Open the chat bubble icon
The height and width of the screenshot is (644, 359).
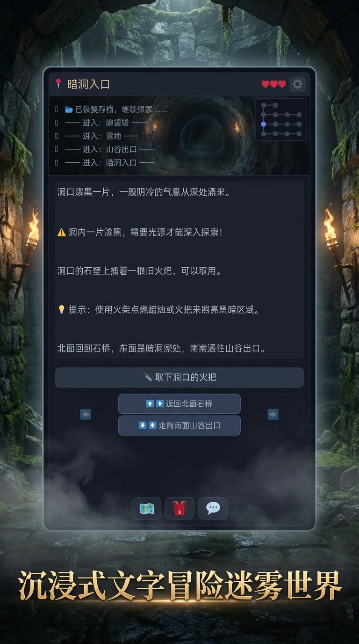coord(213,508)
